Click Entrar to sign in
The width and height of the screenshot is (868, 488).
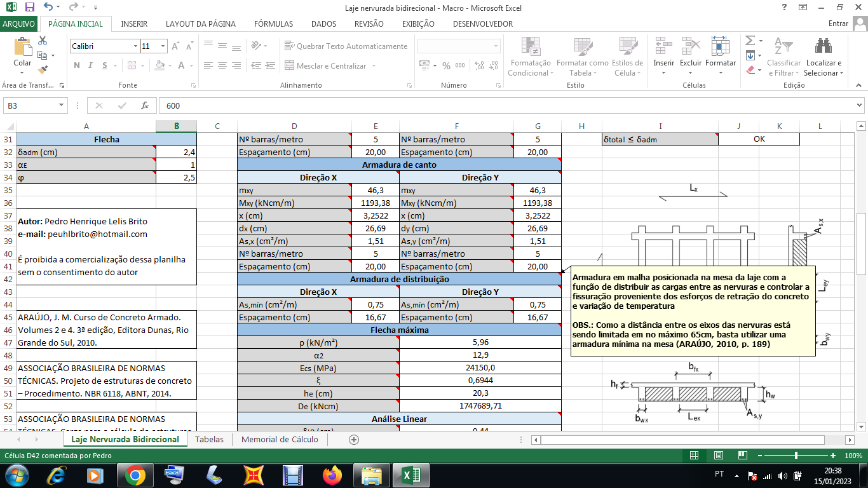(838, 24)
